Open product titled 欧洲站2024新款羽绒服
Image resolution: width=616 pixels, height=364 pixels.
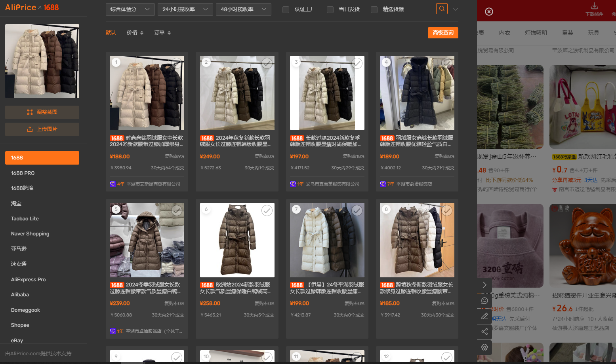pyautogui.click(x=237, y=288)
